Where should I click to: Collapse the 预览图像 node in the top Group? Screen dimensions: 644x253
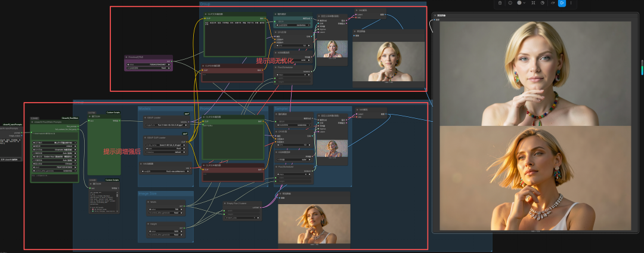point(355,31)
